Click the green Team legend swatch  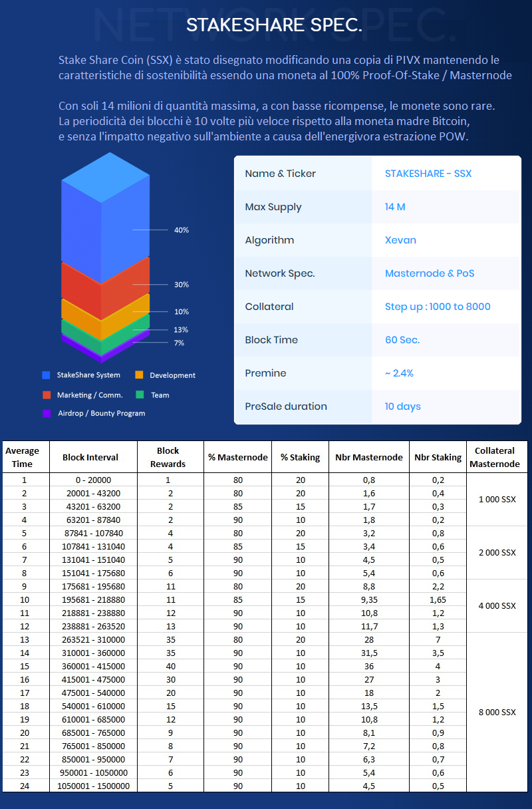(139, 395)
